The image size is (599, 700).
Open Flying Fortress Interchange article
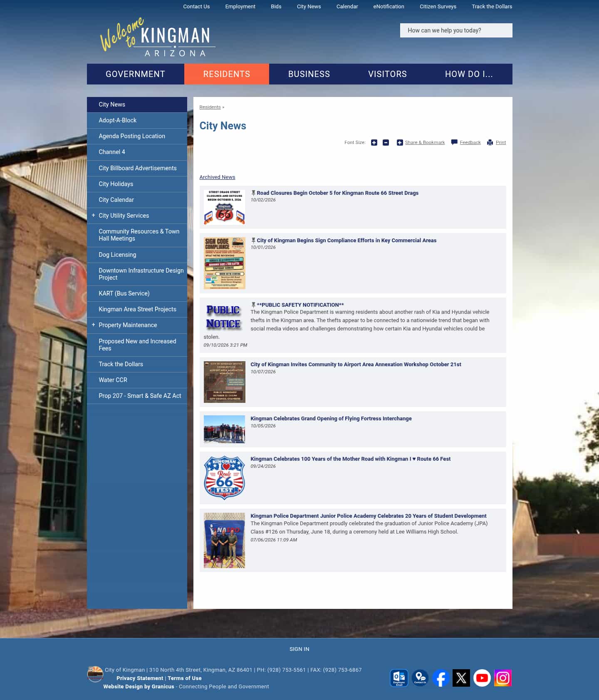(x=331, y=419)
